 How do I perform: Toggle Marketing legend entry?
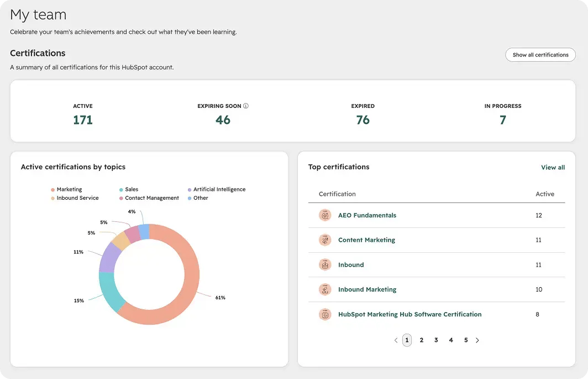point(66,189)
